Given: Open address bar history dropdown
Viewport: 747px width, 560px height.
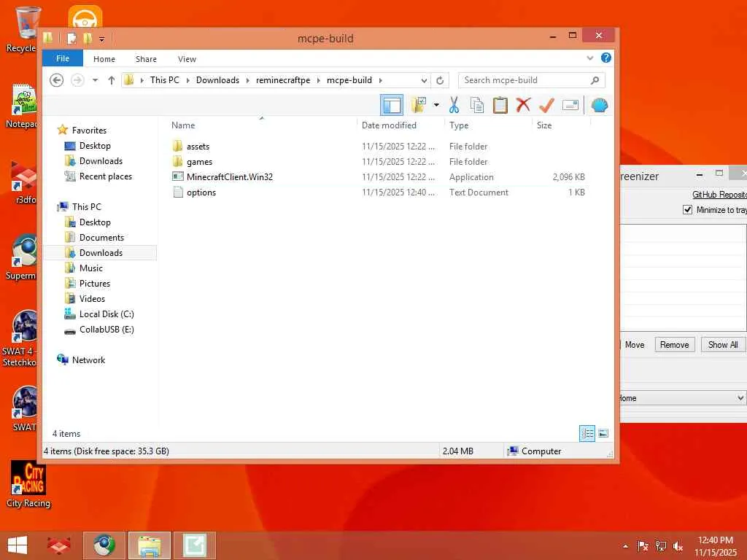Looking at the screenshot, I should tap(424, 80).
